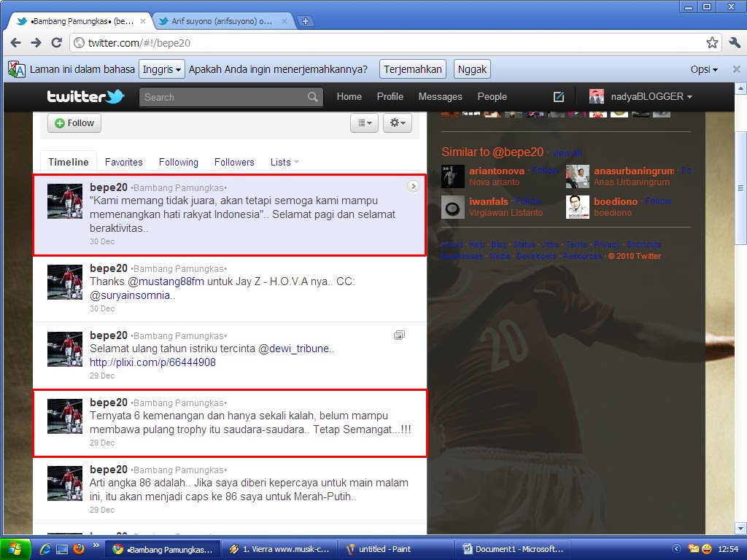This screenshot has width=747, height=560.
Task: Open the boediono profile picture
Action: click(578, 206)
